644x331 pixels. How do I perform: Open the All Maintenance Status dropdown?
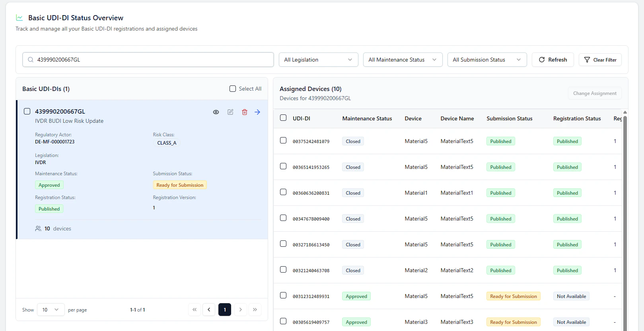point(403,60)
